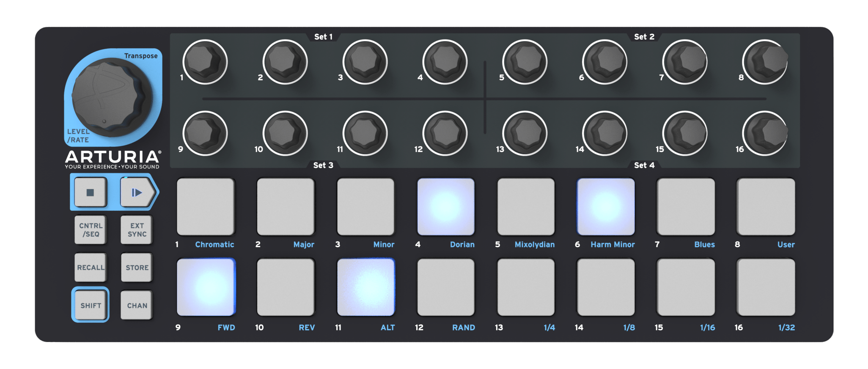
Task: Tap pad 15 for 1/16 step size
Action: click(686, 287)
